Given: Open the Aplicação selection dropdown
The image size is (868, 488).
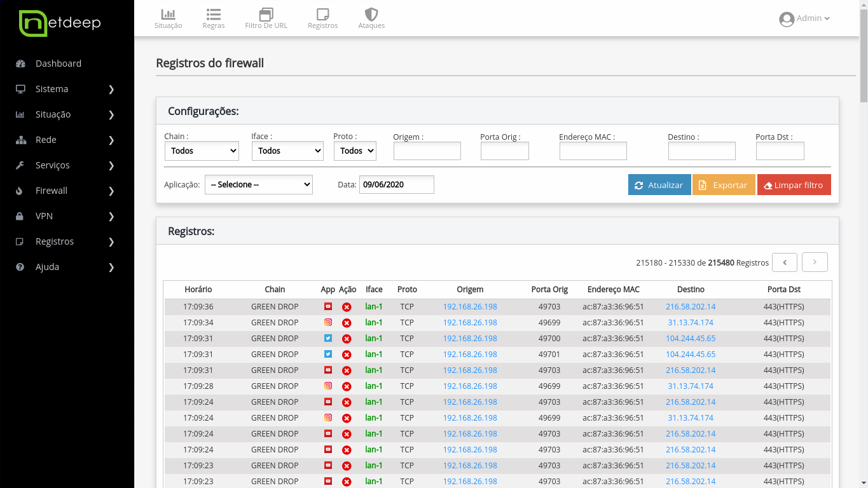Looking at the screenshot, I should click(258, 184).
